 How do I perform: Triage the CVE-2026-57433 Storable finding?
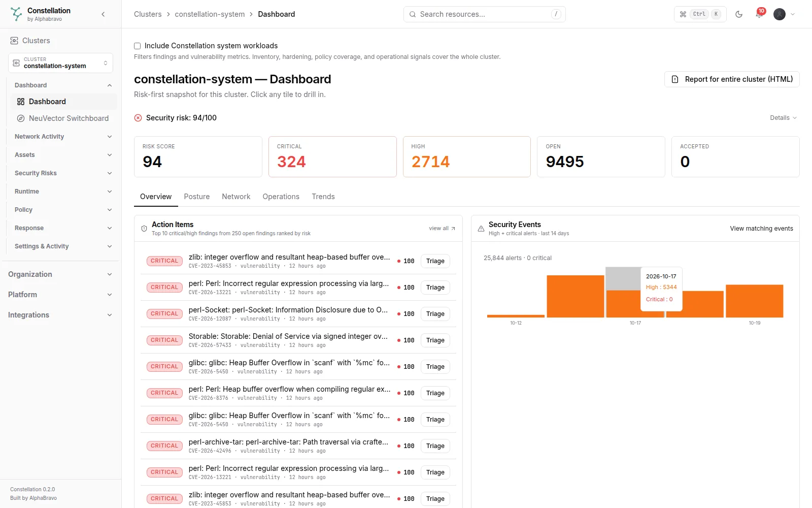[435, 340]
